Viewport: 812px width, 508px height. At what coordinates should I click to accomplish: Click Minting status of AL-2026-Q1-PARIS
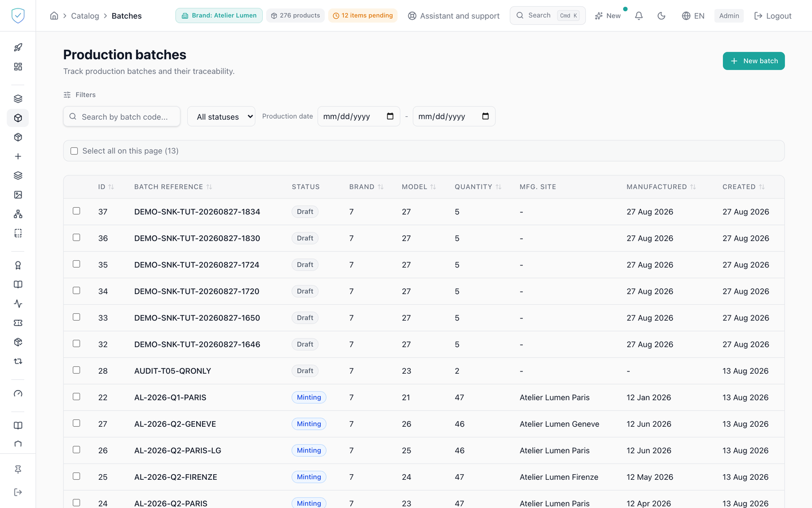coord(309,397)
